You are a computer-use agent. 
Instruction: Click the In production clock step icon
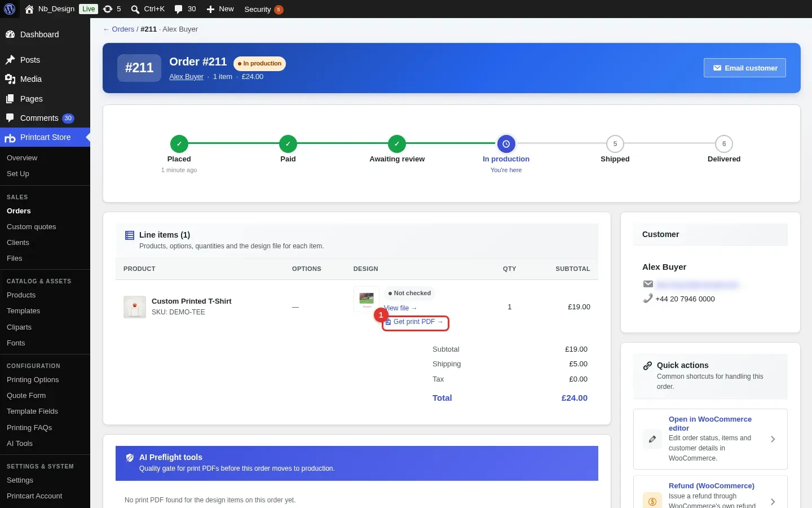506,144
